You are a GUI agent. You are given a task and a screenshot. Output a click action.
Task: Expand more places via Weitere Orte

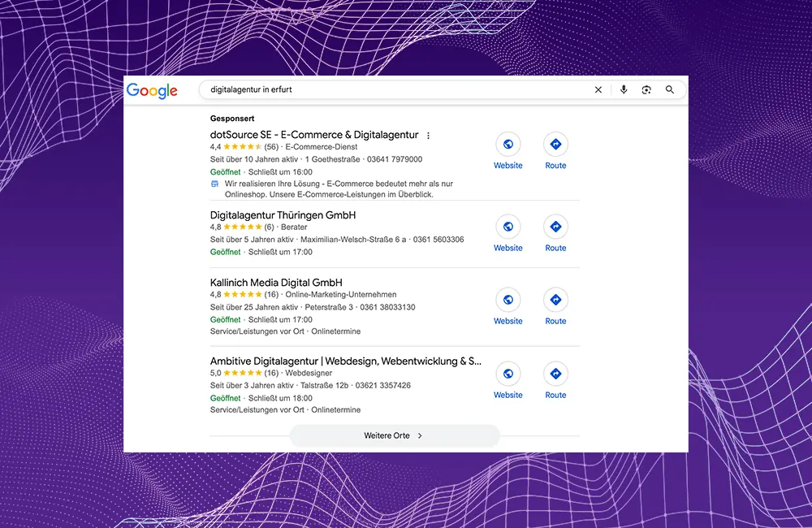coord(395,436)
